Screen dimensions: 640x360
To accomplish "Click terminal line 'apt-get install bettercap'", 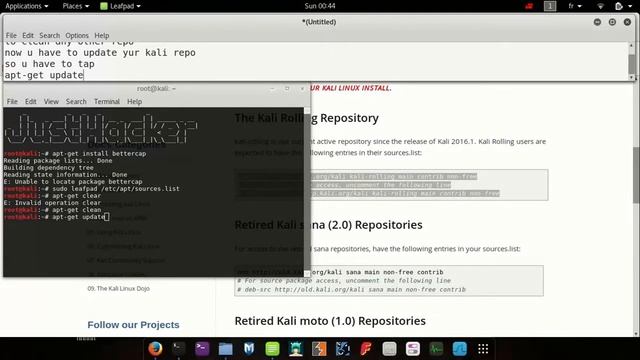I will click(75, 154).
